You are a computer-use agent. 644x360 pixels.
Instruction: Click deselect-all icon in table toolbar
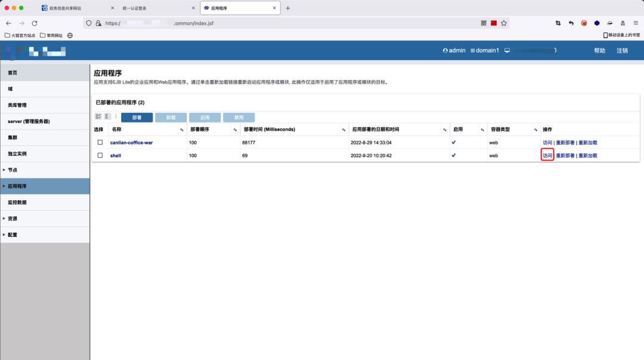click(x=107, y=116)
